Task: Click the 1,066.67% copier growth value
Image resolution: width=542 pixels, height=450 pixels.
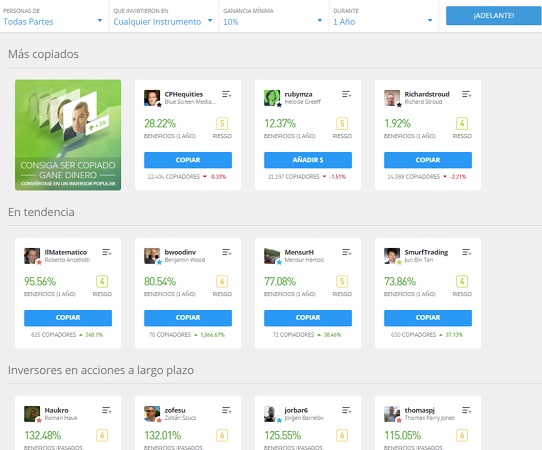Action: [213, 335]
